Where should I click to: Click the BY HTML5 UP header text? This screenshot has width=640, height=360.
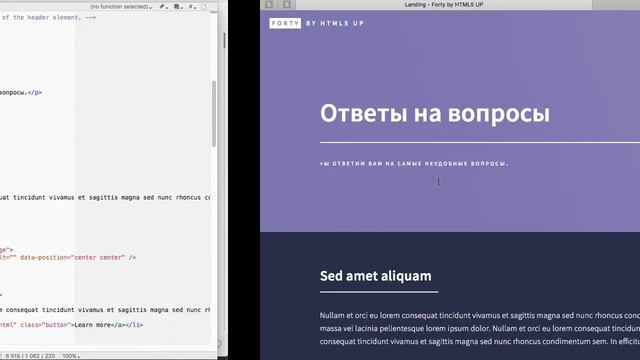point(335,23)
